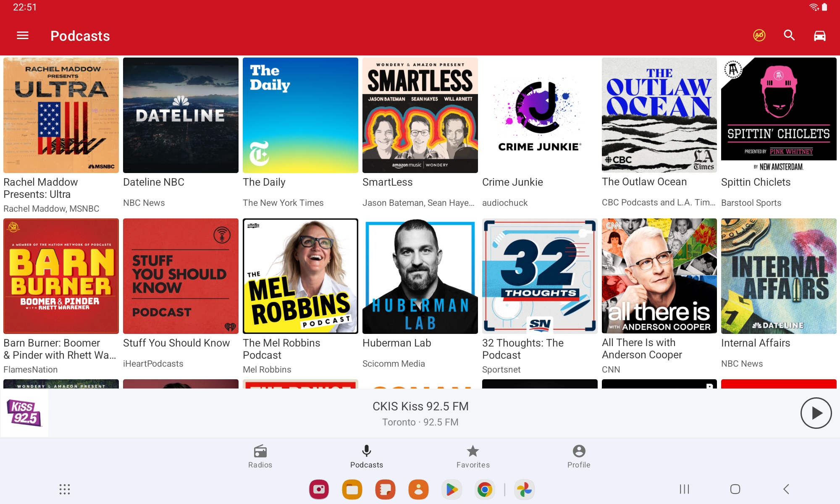Tap the Kiss 92.5 station logo

coord(24,413)
